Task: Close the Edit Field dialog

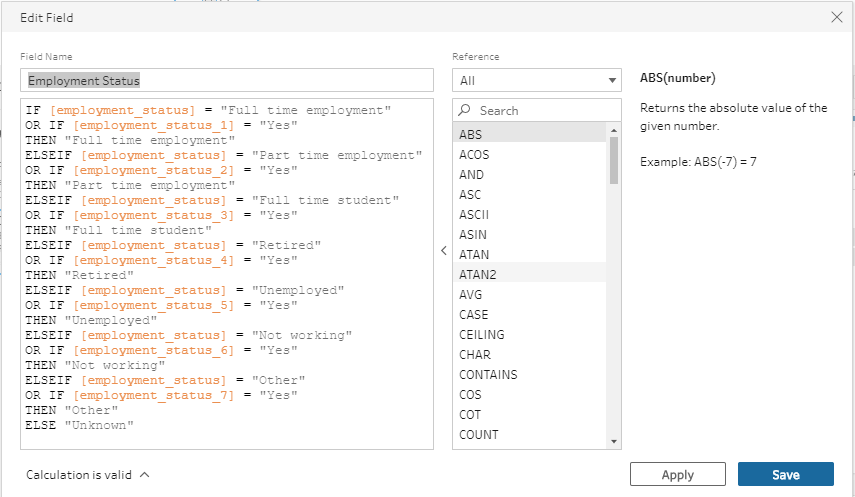Action: pyautogui.click(x=836, y=17)
